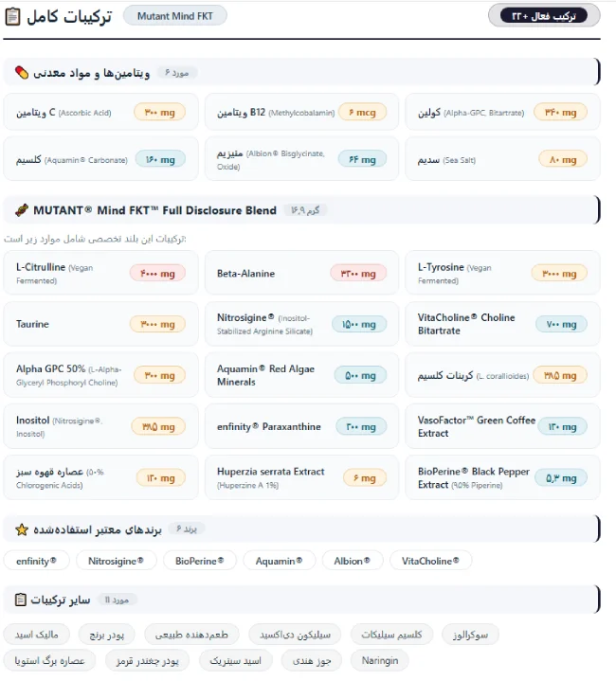616x681 pixels.
Task: Click the clipboard icon beside ترکیبات کامل
Action: click(x=12, y=16)
